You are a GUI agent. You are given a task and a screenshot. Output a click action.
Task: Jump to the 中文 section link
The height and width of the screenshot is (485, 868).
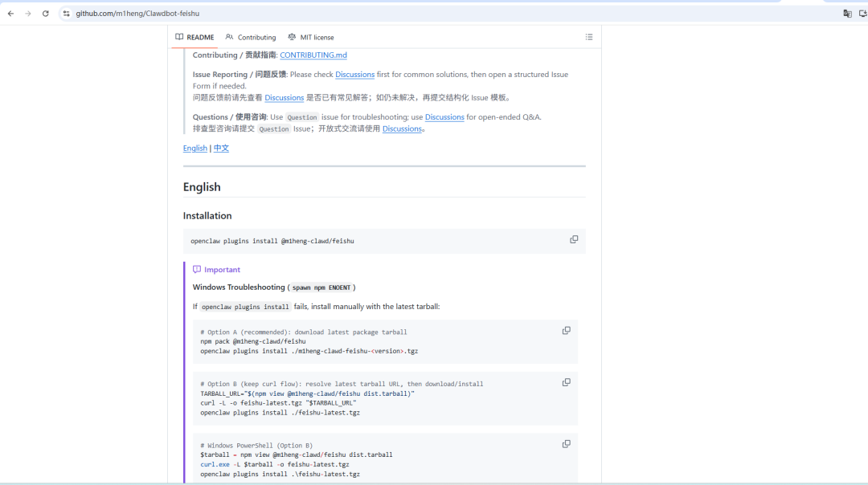221,148
